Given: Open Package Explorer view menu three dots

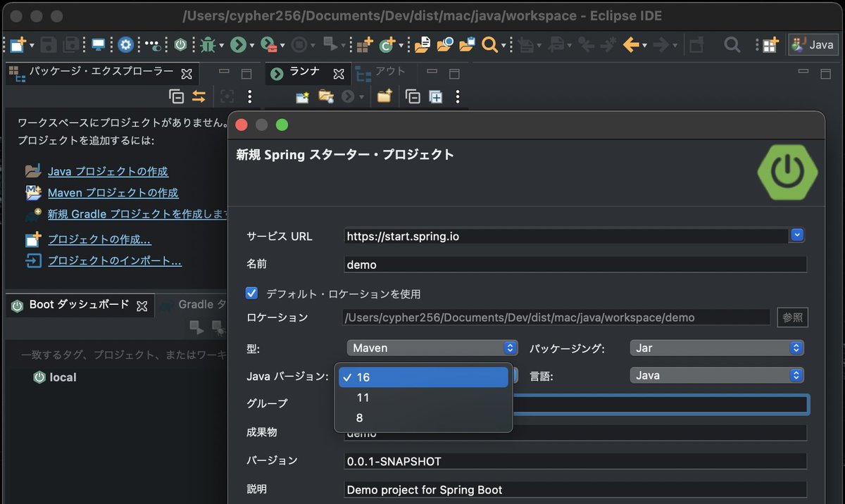Looking at the screenshot, I should pos(249,96).
